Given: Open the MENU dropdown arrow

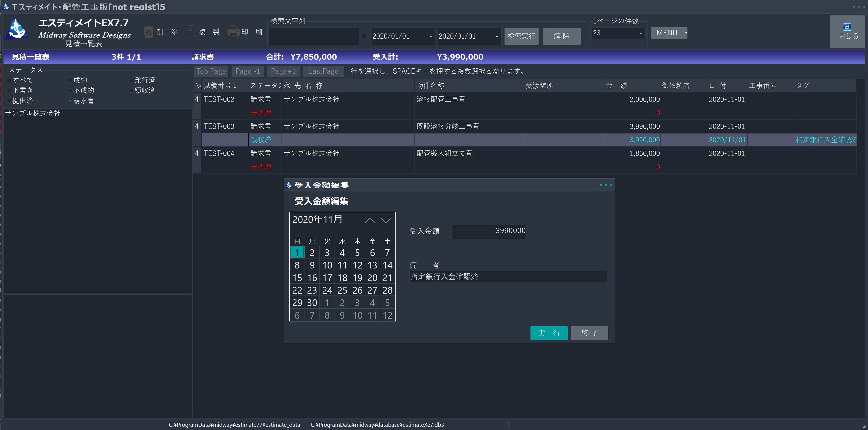Looking at the screenshot, I should point(685,33).
